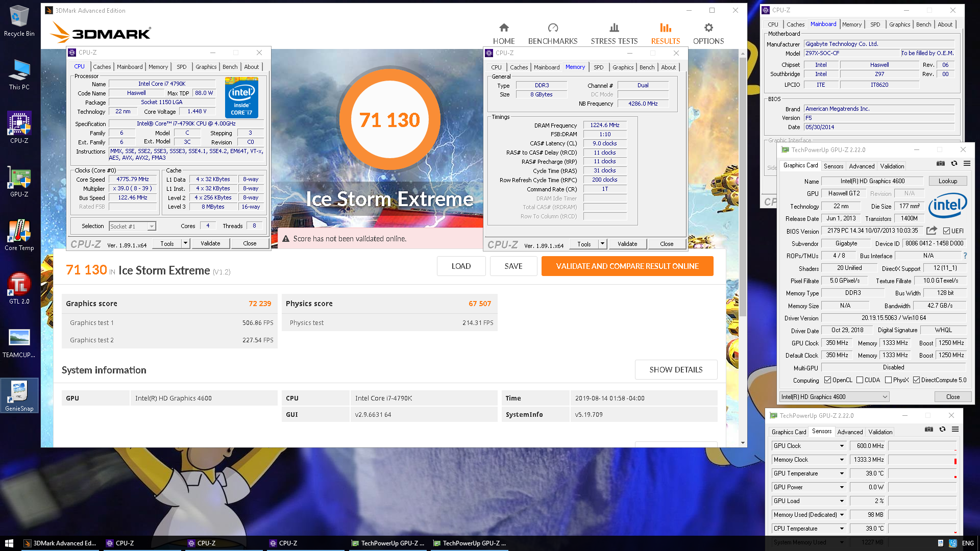Click 3DMark Advanced Edition taskbar item
The image size is (980, 551).
(61, 543)
